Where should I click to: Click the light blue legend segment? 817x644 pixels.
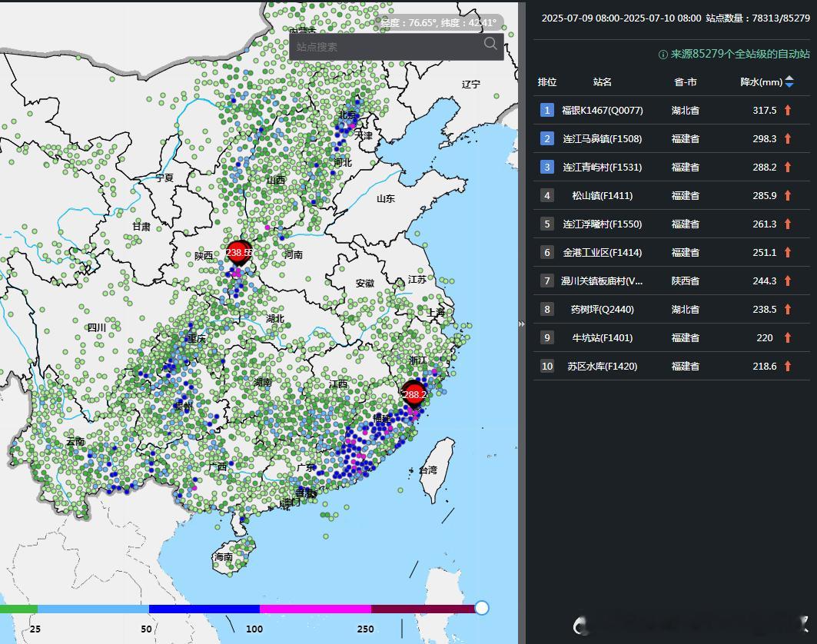pyautogui.click(x=93, y=609)
